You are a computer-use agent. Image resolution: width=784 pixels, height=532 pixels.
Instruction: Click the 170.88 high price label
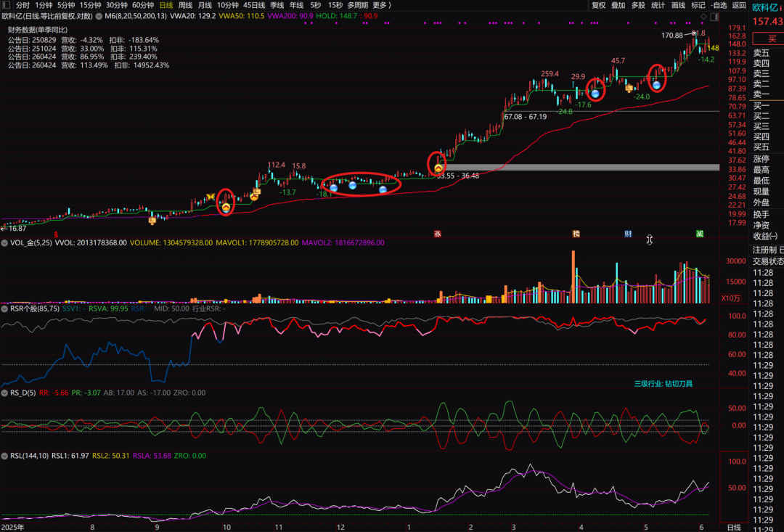pos(672,35)
